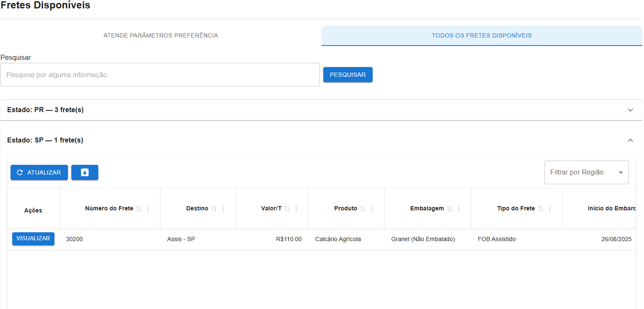Click Visualizar for freight 30200
Screen dimensions: 644x309
pos(33,239)
